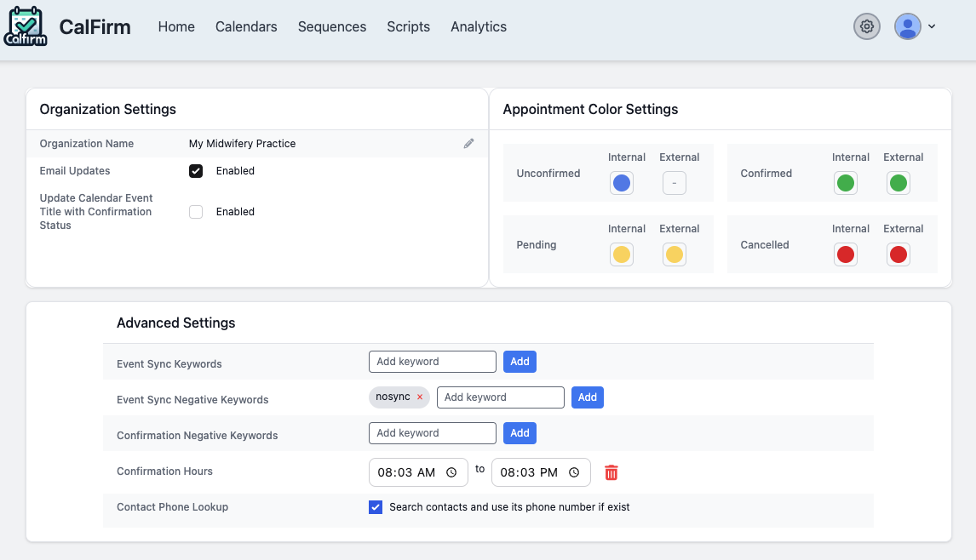Screen dimensions: 976x560
Task: Navigate to Sequences
Action: (332, 26)
